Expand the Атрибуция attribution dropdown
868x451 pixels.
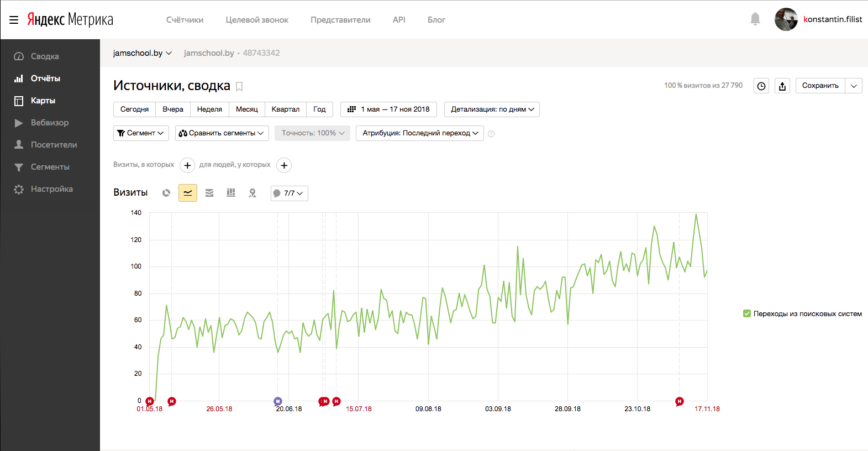coord(420,133)
